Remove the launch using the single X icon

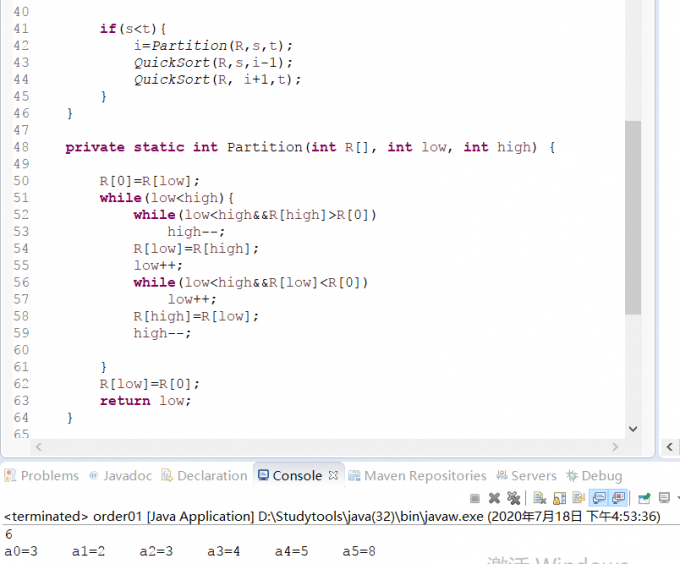(x=494, y=497)
